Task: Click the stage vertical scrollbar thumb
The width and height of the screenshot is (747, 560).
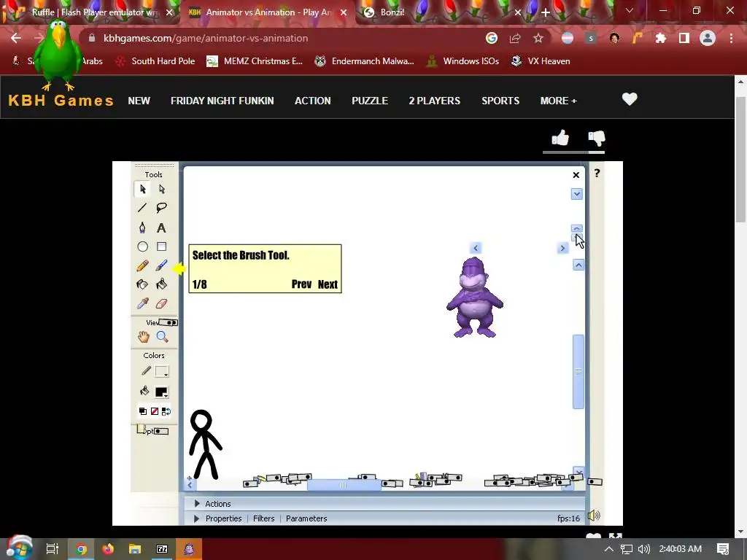Action: tap(578, 371)
